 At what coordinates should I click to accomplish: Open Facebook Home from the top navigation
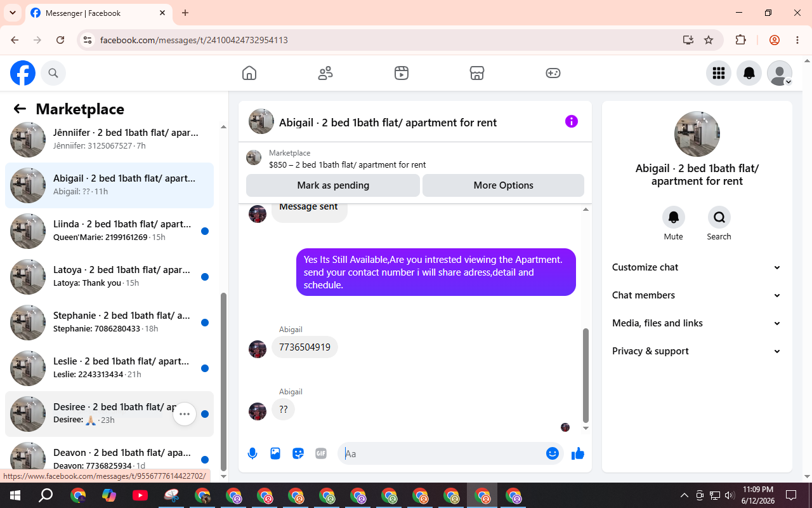tap(249, 73)
